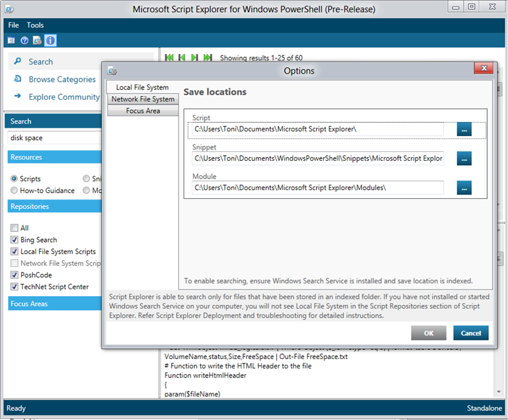Image resolution: width=508 pixels, height=420 pixels.
Task: Enable the All repositories checkbox
Action: coord(15,228)
